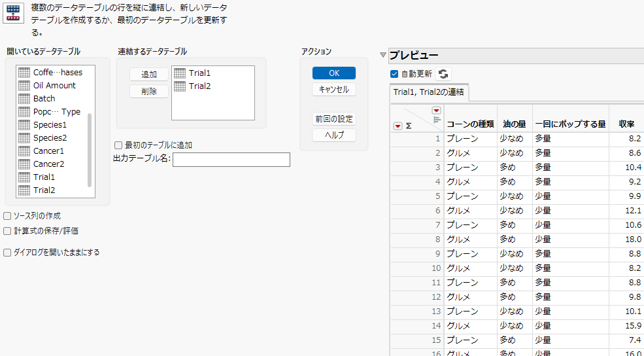Image resolution: width=644 pixels, height=356 pixels.
Task: Click the グルメ cell in row 2
Action: (x=470, y=153)
